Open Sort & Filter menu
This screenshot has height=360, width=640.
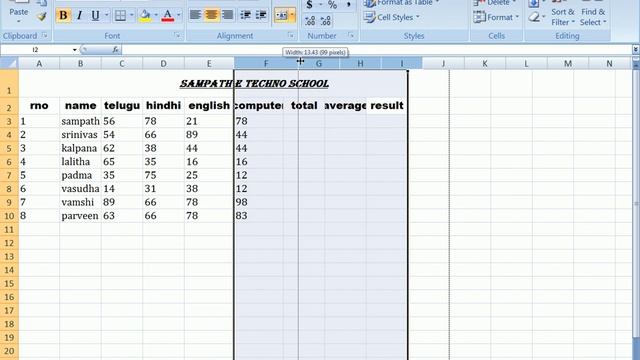(563, 17)
